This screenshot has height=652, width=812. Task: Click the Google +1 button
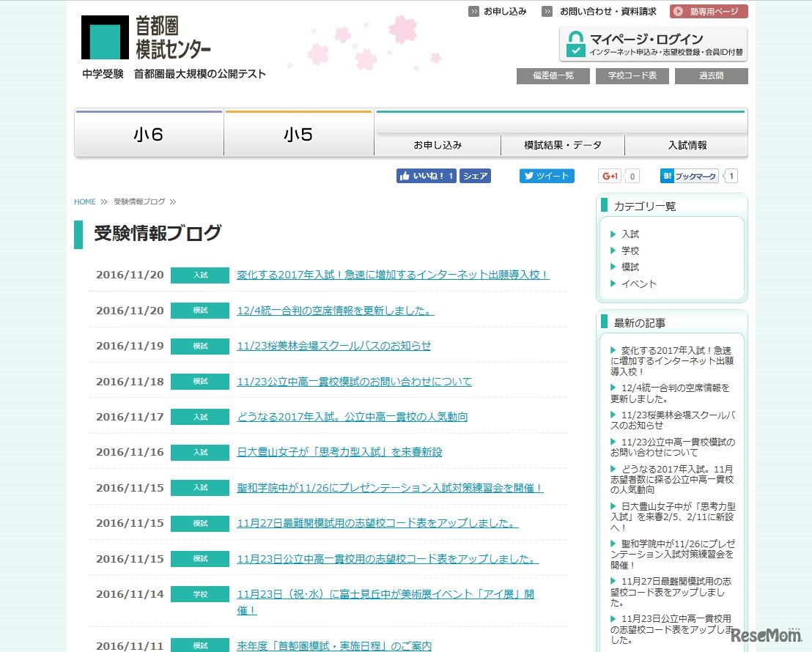tap(610, 176)
